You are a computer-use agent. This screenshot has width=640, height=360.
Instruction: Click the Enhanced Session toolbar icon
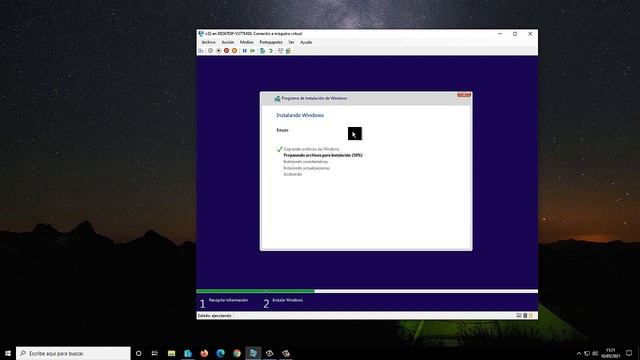pyautogui.click(x=280, y=51)
